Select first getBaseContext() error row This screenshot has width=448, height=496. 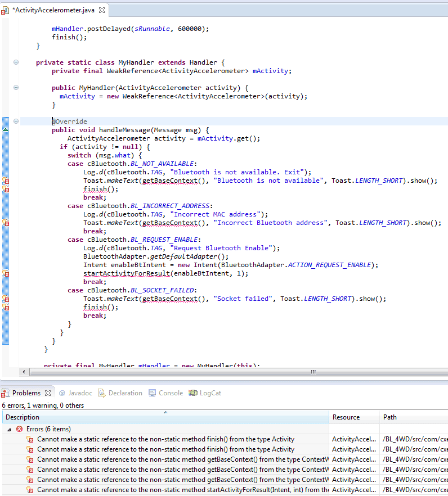[225, 459]
